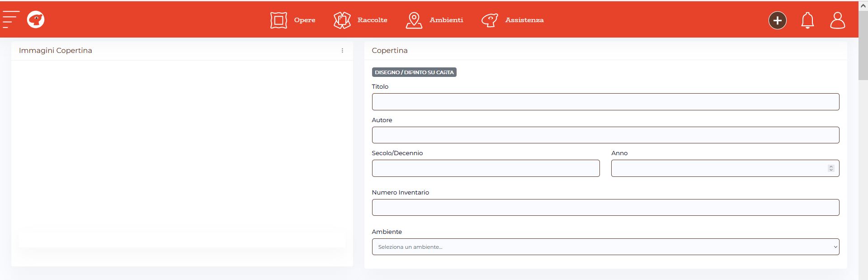Open the Raccolte menu
The height and width of the screenshot is (280, 868).
[372, 20]
